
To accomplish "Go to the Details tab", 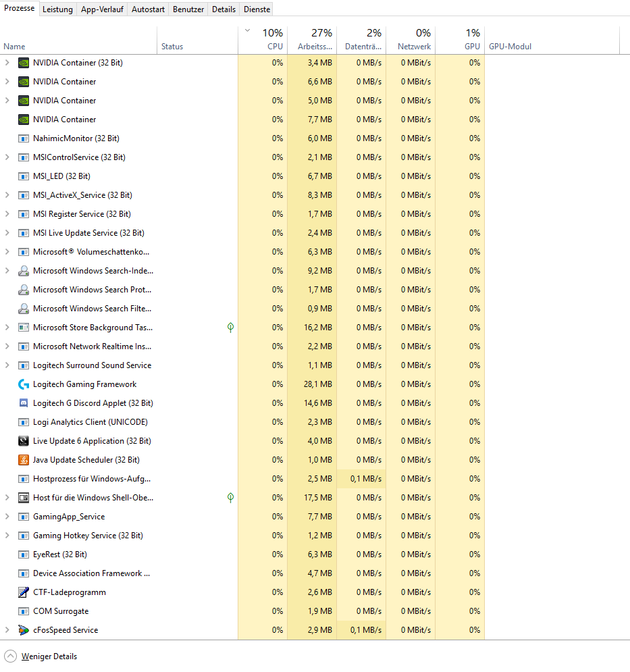I will (x=224, y=9).
